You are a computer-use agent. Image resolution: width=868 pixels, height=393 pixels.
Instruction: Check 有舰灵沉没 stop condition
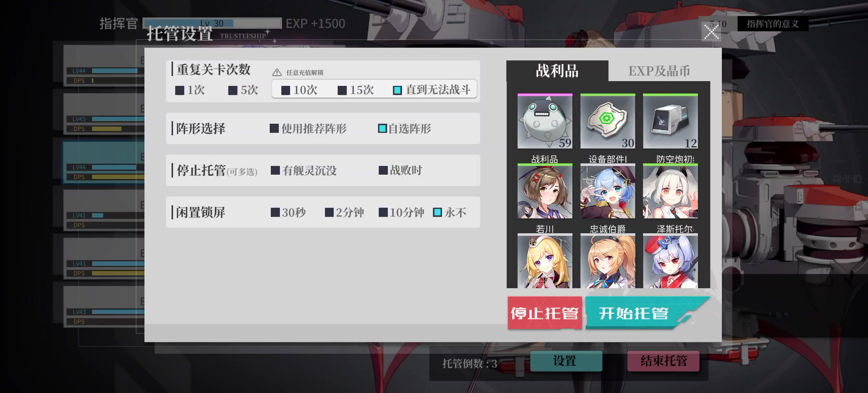304,170
